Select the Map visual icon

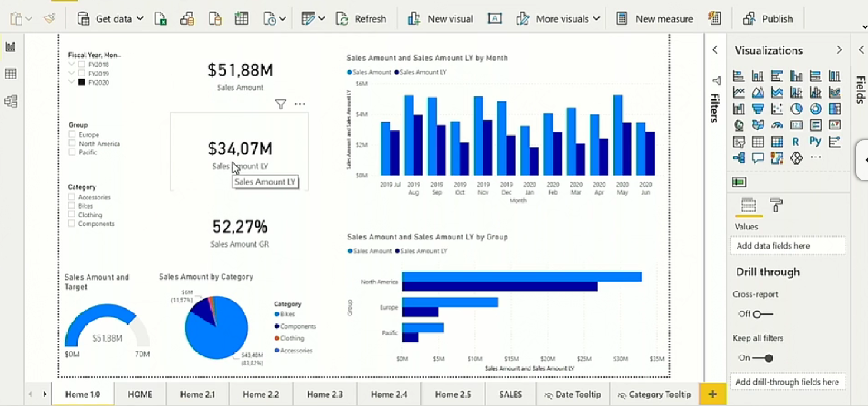pyautogui.click(x=738, y=125)
